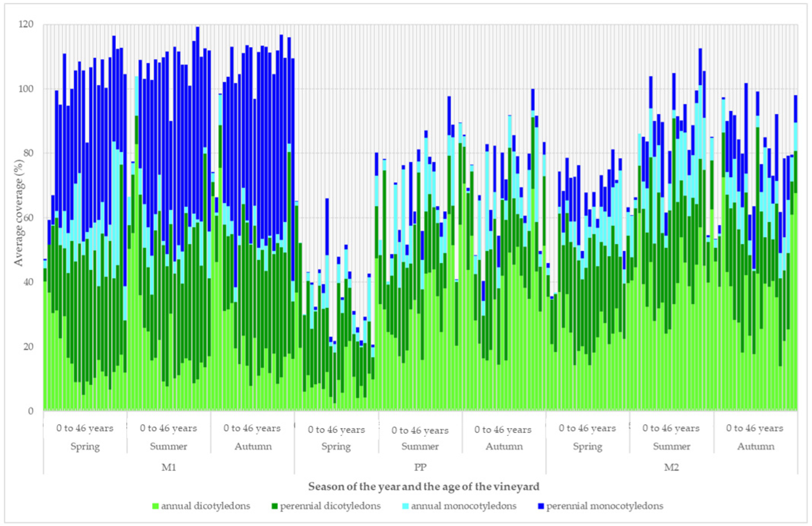Click the M1 group label on the axis
Image resolution: width=812 pixels, height=526 pixels.
click(x=169, y=467)
